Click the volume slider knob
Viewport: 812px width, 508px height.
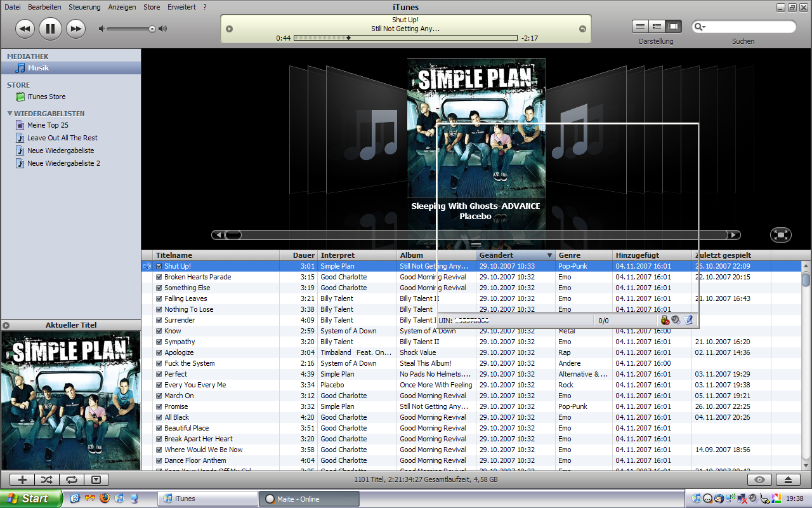click(x=152, y=29)
